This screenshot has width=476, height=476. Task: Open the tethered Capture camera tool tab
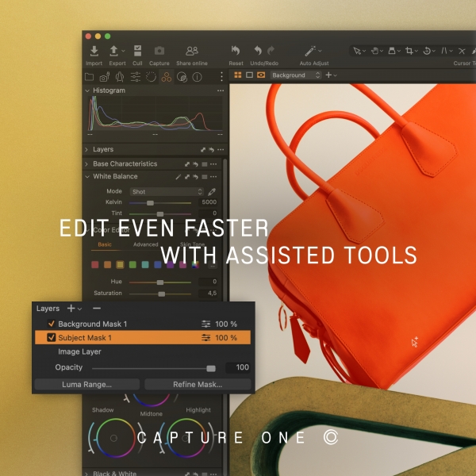point(105,77)
